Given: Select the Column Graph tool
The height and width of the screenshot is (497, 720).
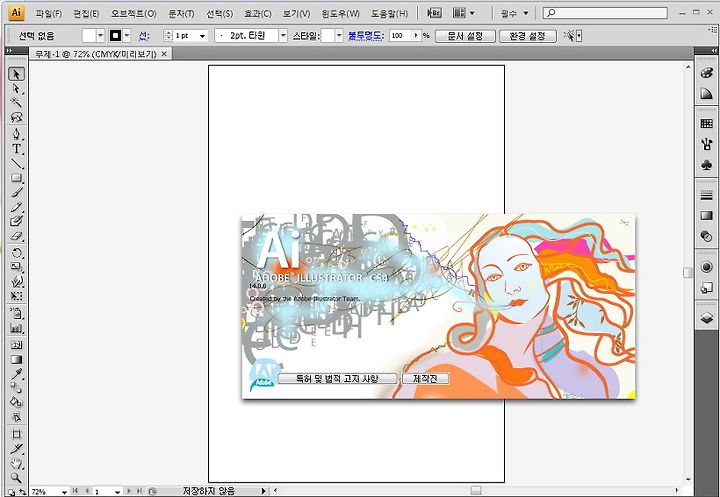Looking at the screenshot, I should [x=16, y=328].
